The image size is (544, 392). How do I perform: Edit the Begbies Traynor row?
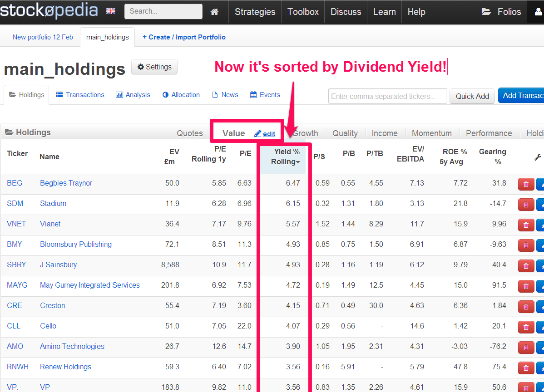click(540, 184)
